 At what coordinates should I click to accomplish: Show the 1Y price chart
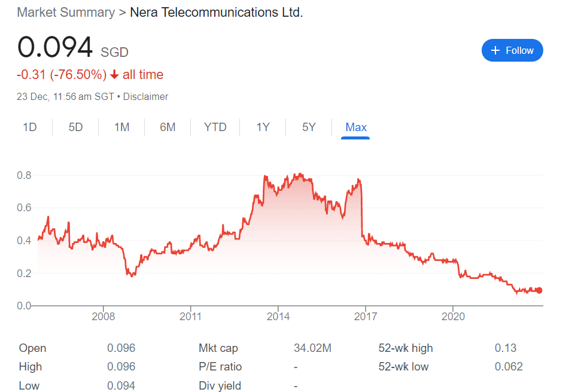tap(263, 127)
